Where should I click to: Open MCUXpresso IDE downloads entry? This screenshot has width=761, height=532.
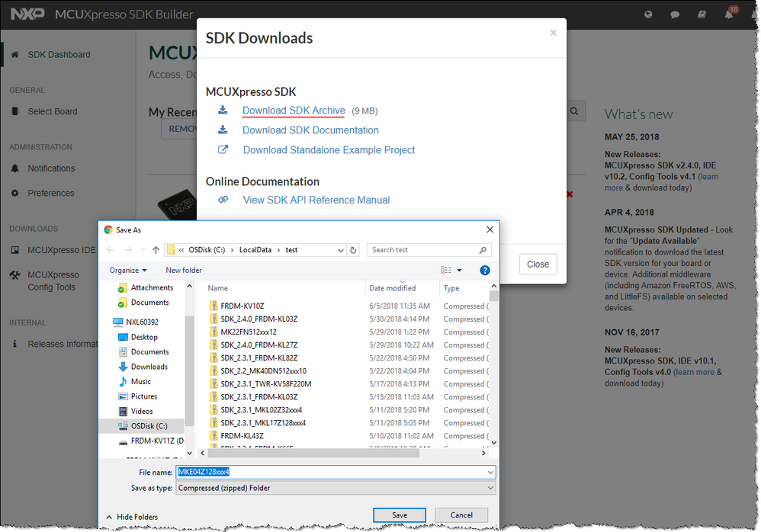(62, 250)
